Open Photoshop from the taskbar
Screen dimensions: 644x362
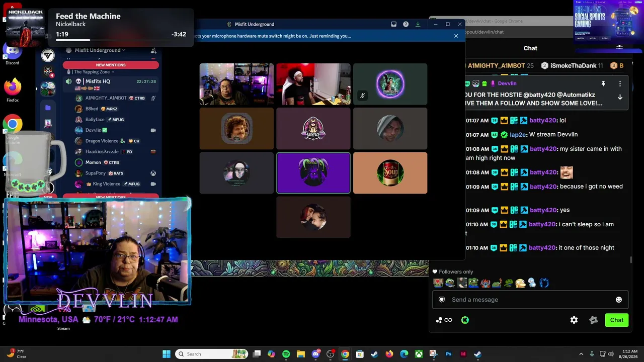tap(448, 354)
